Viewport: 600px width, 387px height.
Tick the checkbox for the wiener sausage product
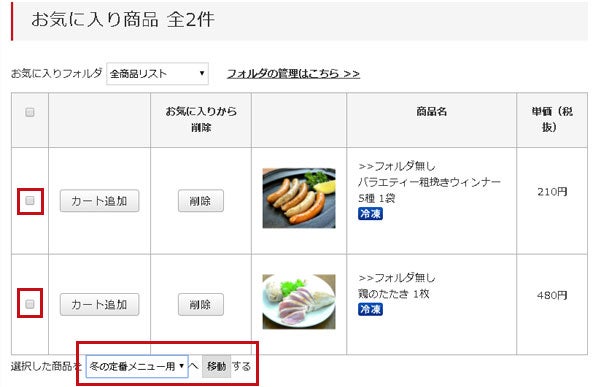click(x=30, y=201)
